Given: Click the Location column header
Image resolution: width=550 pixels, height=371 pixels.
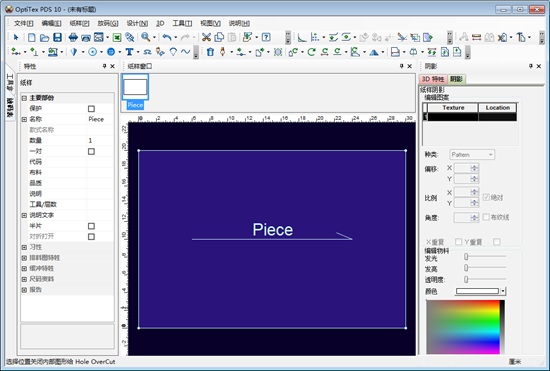Looking at the screenshot, I should point(497,108).
